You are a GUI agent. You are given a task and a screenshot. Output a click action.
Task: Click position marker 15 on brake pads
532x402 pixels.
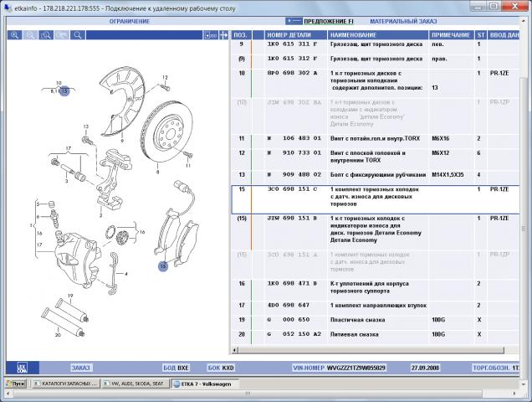163,266
